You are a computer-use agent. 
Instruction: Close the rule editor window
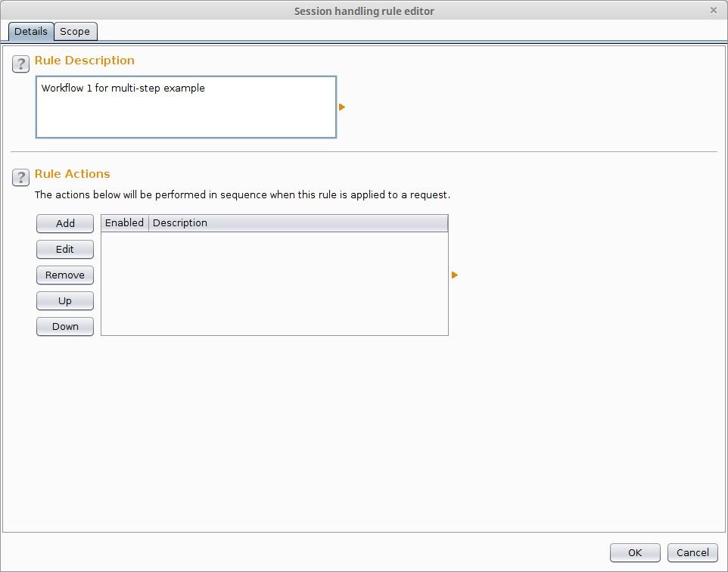(714, 11)
